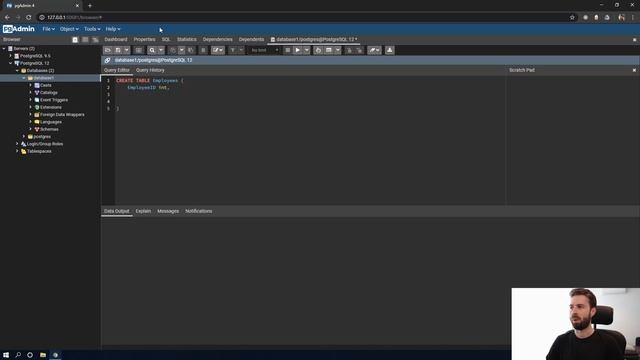Expand the Casts tree node arrow

[x=30, y=85]
